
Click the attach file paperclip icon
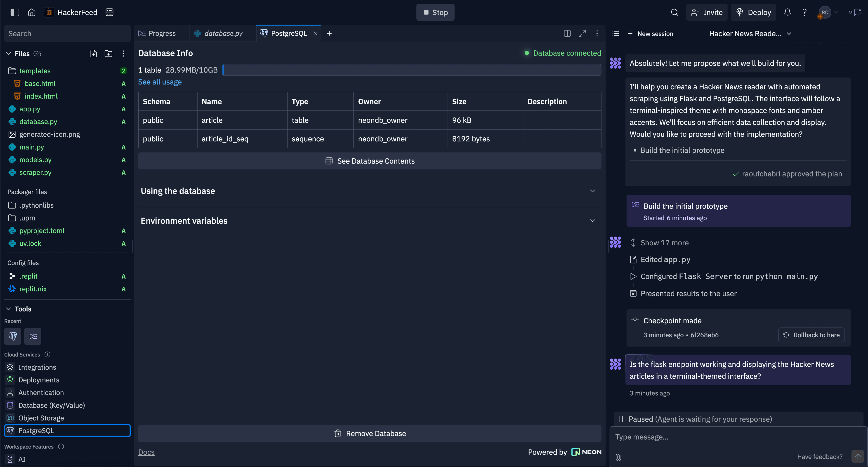point(618,457)
